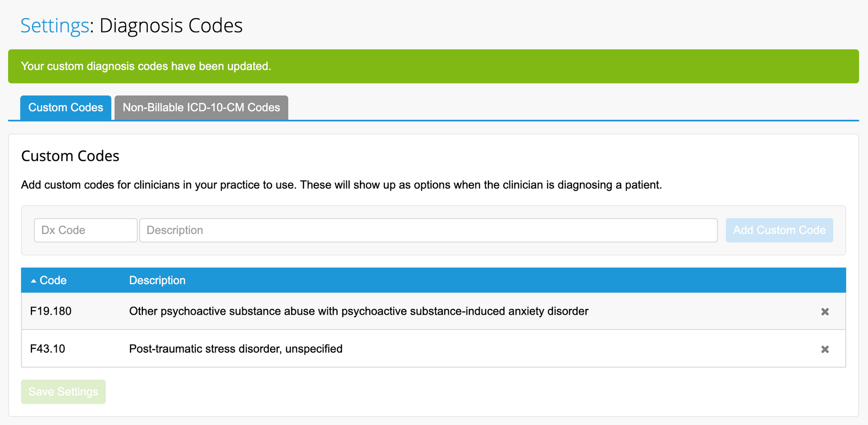Delete the F43.10 code row
This screenshot has width=868, height=425.
(825, 349)
